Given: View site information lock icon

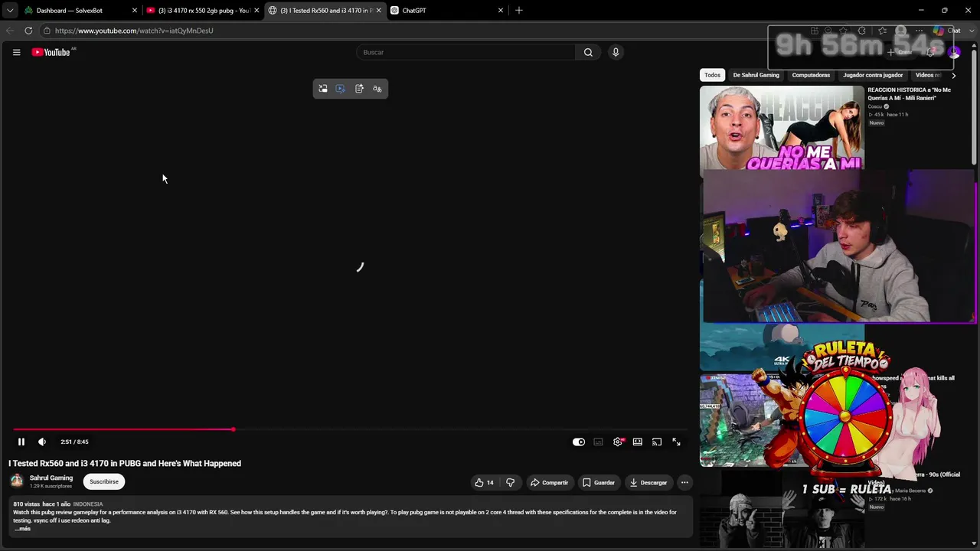Looking at the screenshot, I should pyautogui.click(x=47, y=31).
